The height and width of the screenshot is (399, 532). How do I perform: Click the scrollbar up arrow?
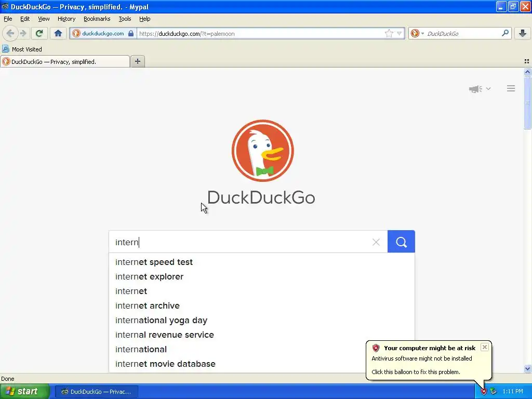click(527, 72)
